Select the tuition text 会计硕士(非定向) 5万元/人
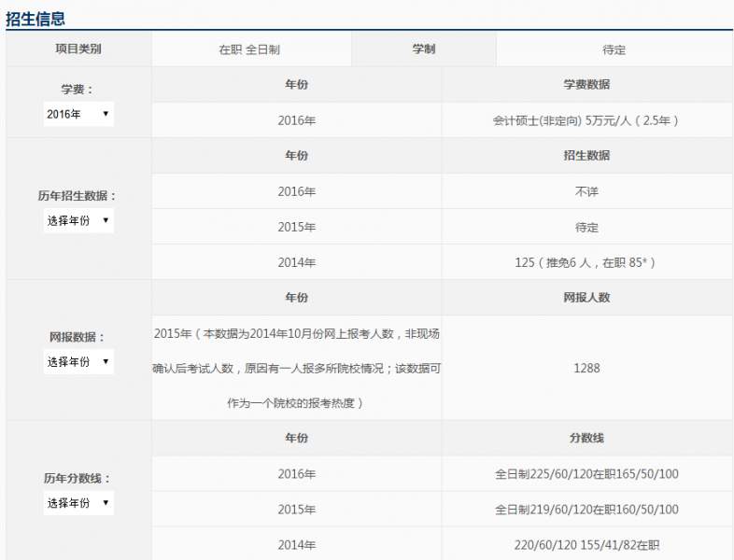 point(562,120)
